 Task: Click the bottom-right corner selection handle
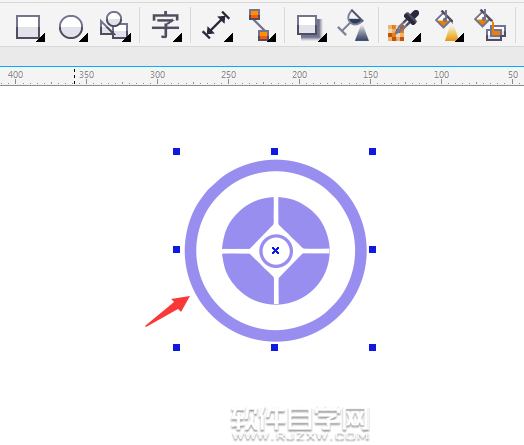click(x=372, y=347)
